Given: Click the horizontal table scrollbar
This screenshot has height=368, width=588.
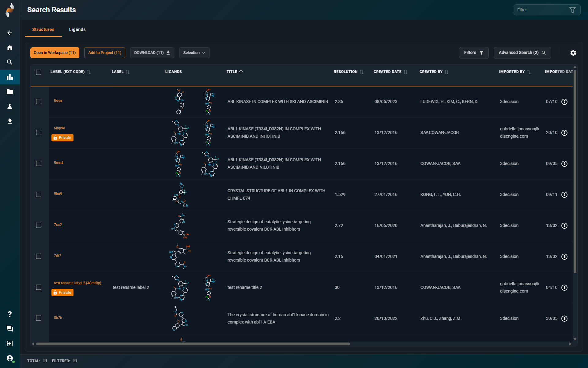Looking at the screenshot, I should tap(193, 344).
